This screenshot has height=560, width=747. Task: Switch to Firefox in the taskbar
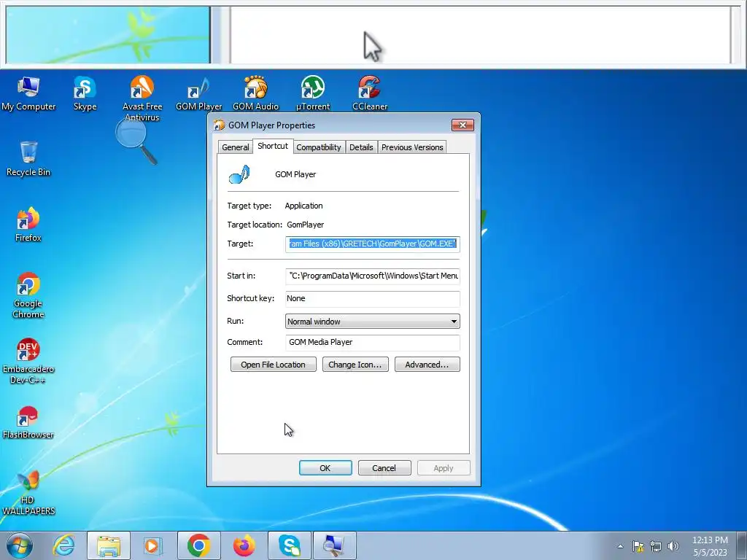pos(244,545)
